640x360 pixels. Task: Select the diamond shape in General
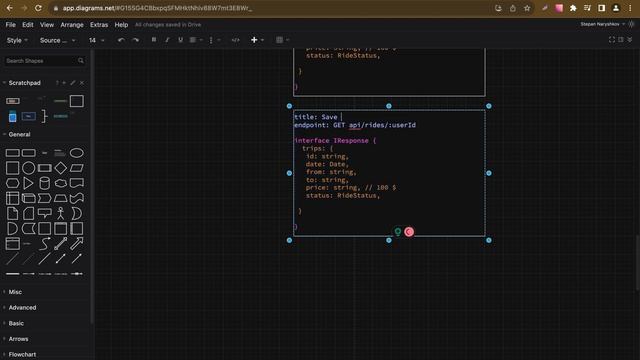(x=60, y=168)
